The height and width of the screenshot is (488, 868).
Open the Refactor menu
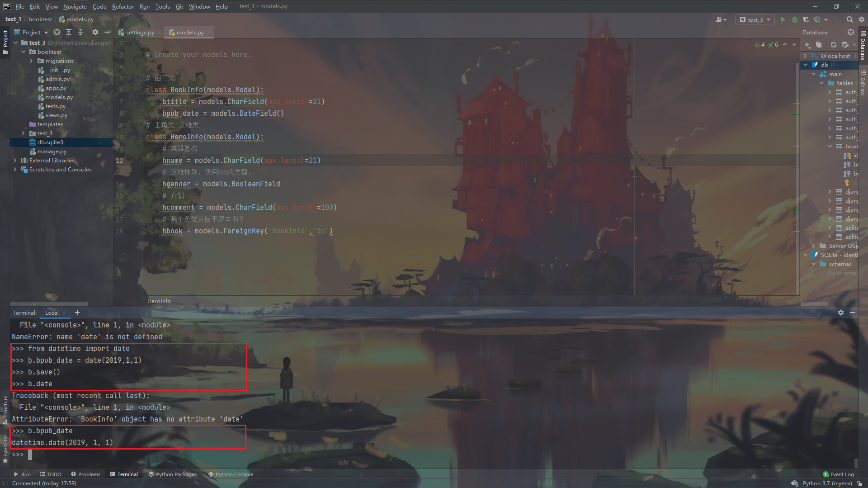(x=123, y=6)
